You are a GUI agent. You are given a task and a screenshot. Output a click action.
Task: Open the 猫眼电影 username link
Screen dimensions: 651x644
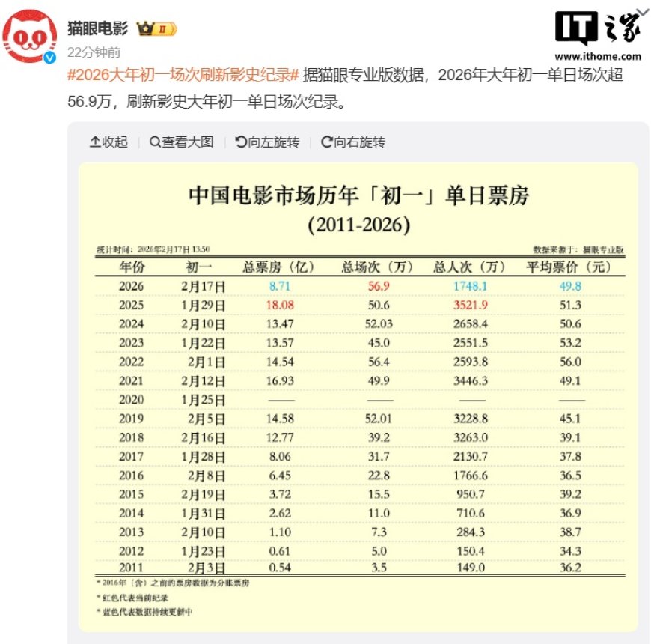[x=97, y=26]
